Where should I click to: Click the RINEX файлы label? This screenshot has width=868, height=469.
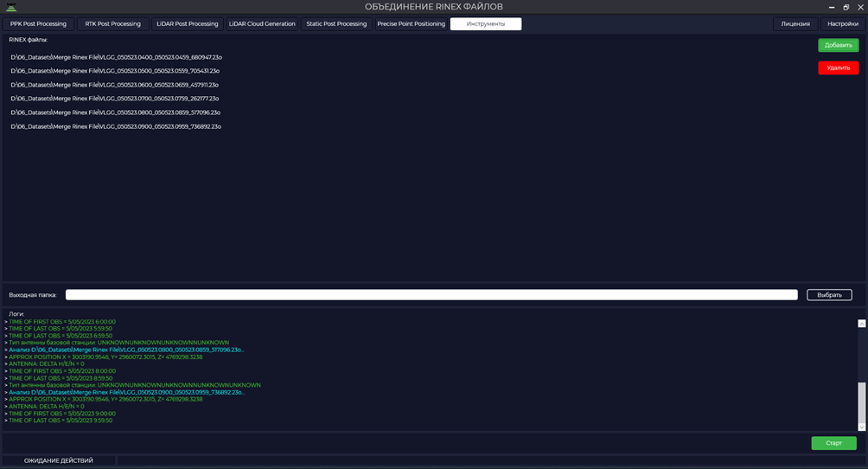[x=29, y=40]
